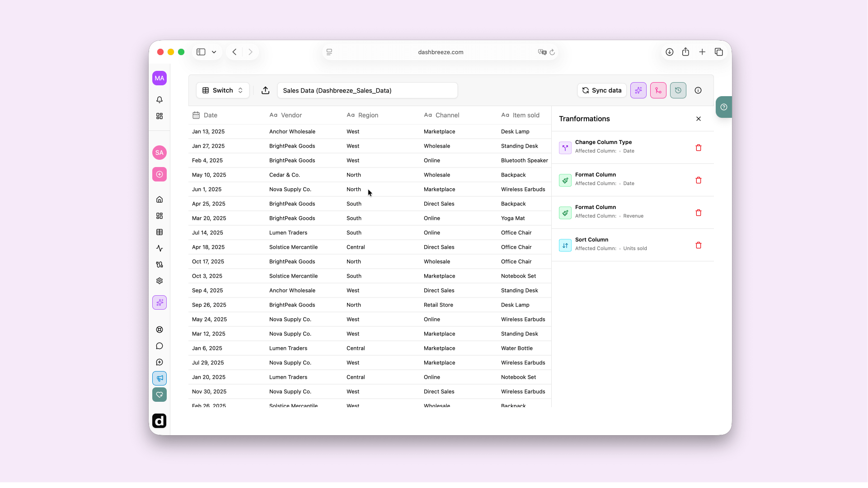
Task: Open a new browser tab
Action: (702, 52)
